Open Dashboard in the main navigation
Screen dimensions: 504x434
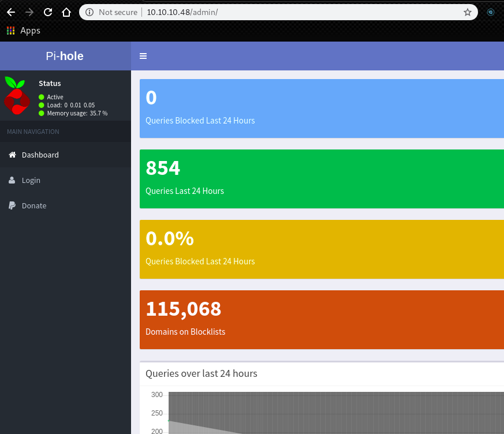[40, 155]
